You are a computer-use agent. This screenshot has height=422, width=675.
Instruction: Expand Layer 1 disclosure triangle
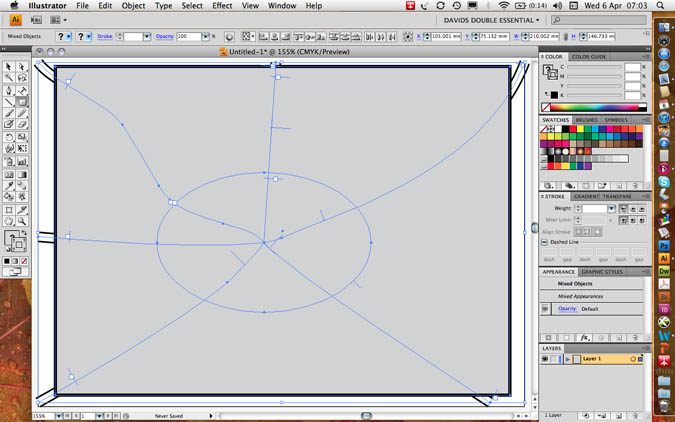coord(567,358)
